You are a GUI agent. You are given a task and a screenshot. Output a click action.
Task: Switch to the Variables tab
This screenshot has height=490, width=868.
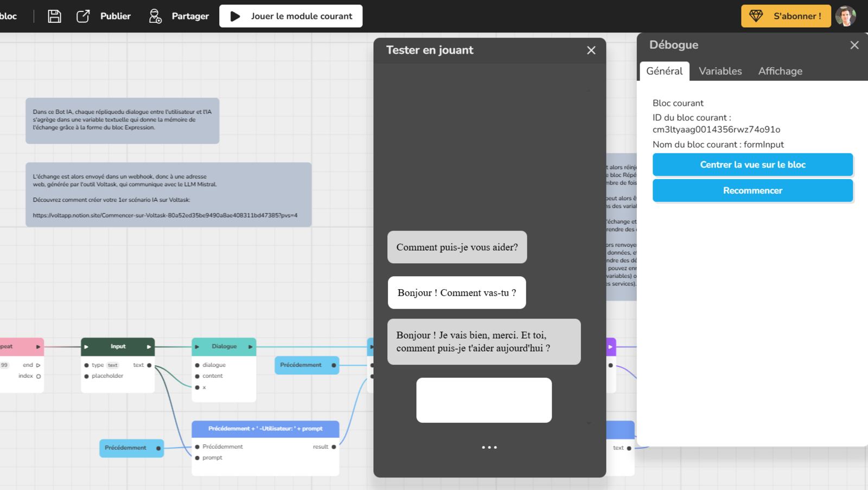click(720, 71)
